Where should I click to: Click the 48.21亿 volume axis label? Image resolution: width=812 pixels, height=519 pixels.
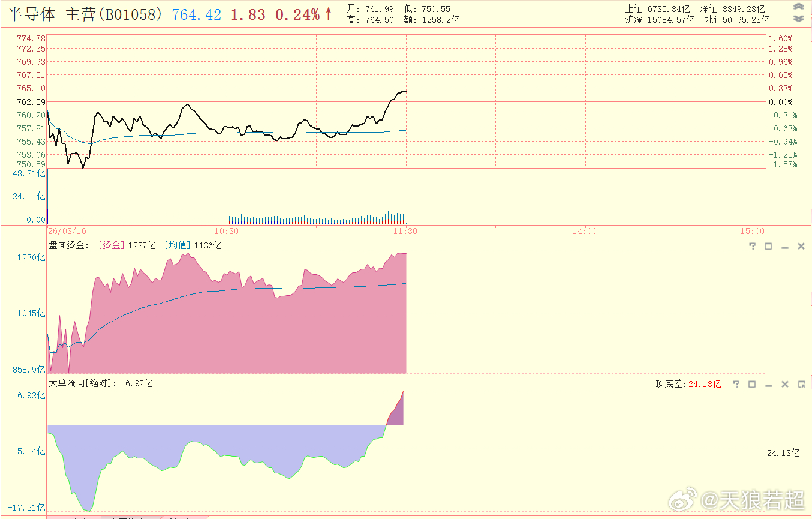click(x=29, y=174)
